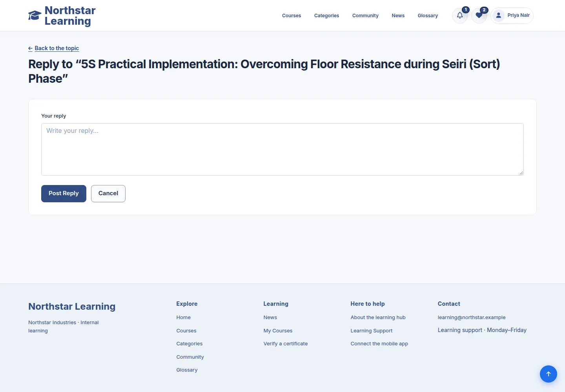Open the Courses link in the footer Explore list
Screen dimensions: 565x392
[x=186, y=331]
